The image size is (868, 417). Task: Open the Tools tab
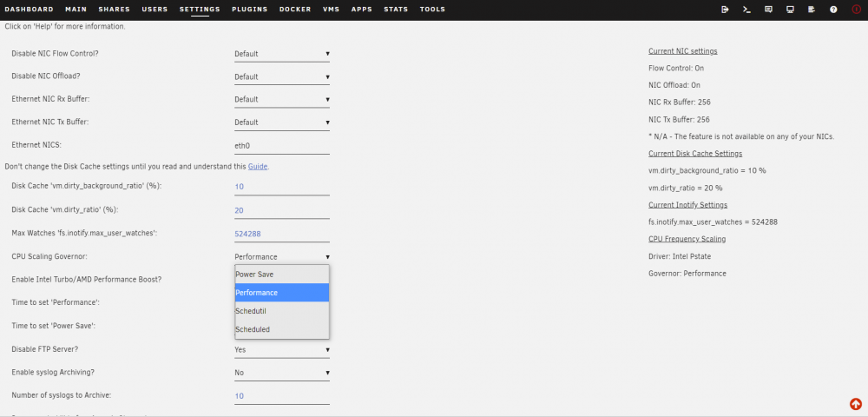pyautogui.click(x=432, y=10)
